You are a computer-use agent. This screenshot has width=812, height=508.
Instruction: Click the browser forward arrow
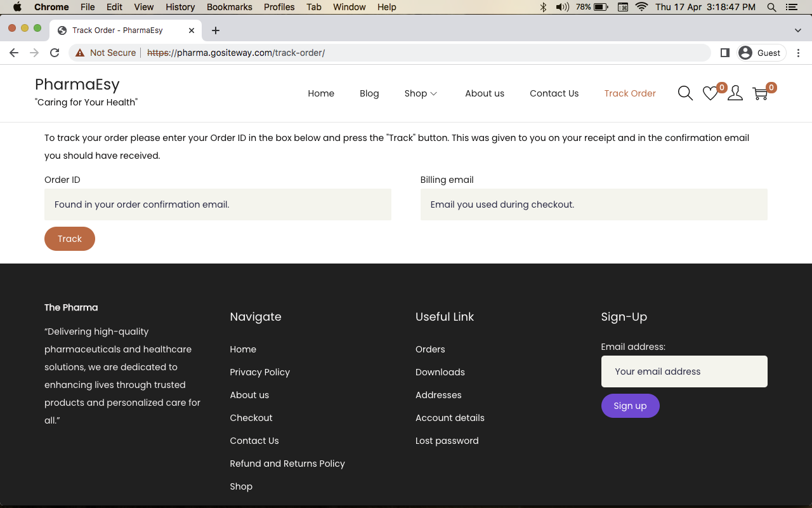[x=34, y=53]
